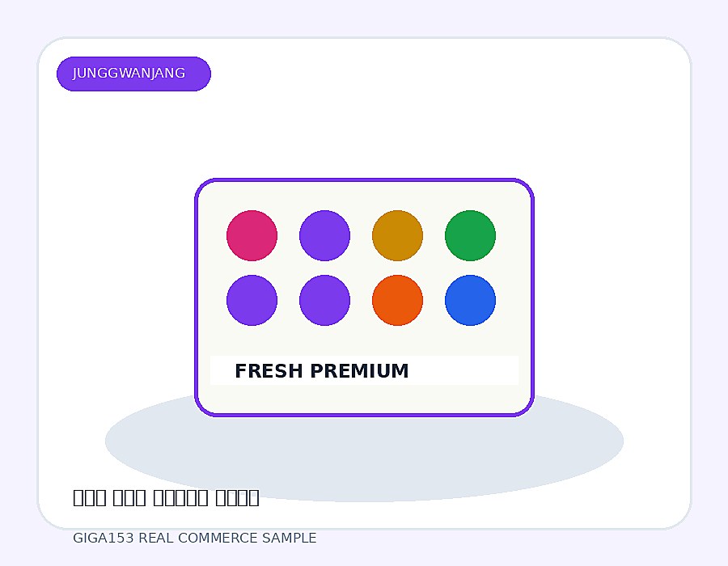
Task: Pick the purple circle in the top row
Action: [324, 235]
